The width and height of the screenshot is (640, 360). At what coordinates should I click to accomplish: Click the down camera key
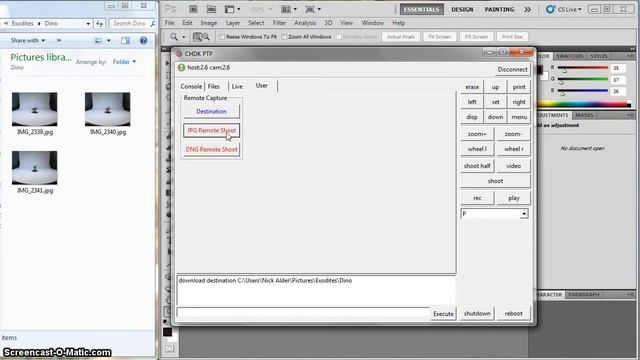[495, 117]
